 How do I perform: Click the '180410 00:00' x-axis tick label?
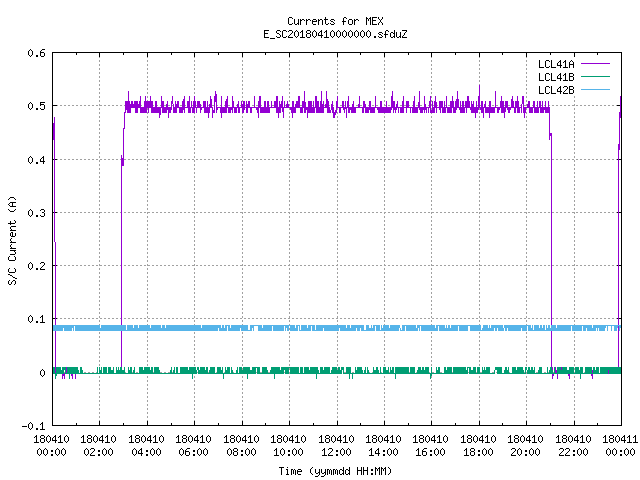coord(51,446)
